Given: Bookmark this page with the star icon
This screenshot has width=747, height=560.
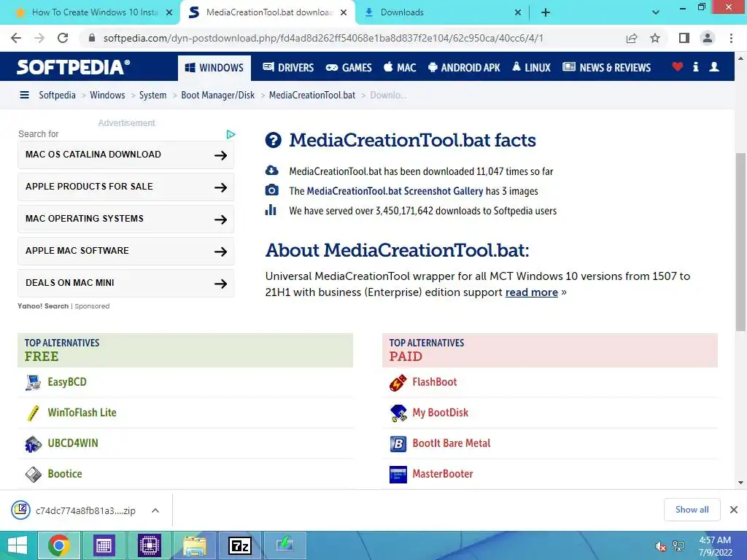Looking at the screenshot, I should click(x=655, y=38).
